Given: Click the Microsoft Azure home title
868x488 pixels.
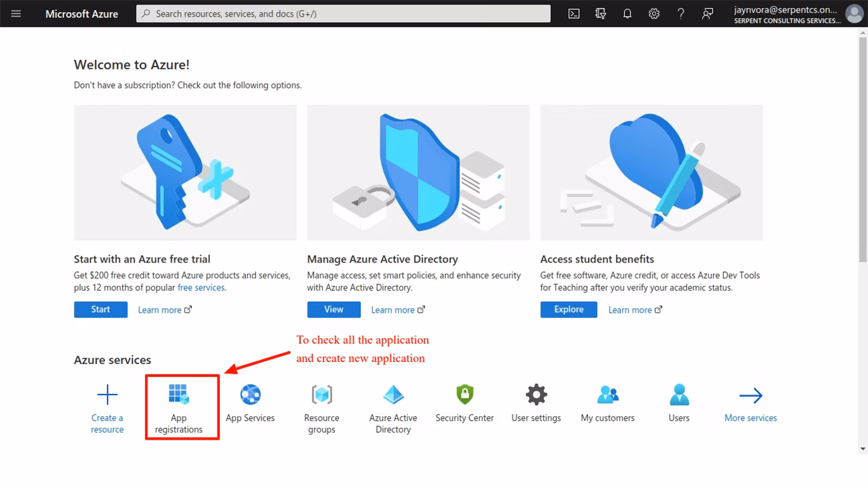Looking at the screenshot, I should 81,13.
